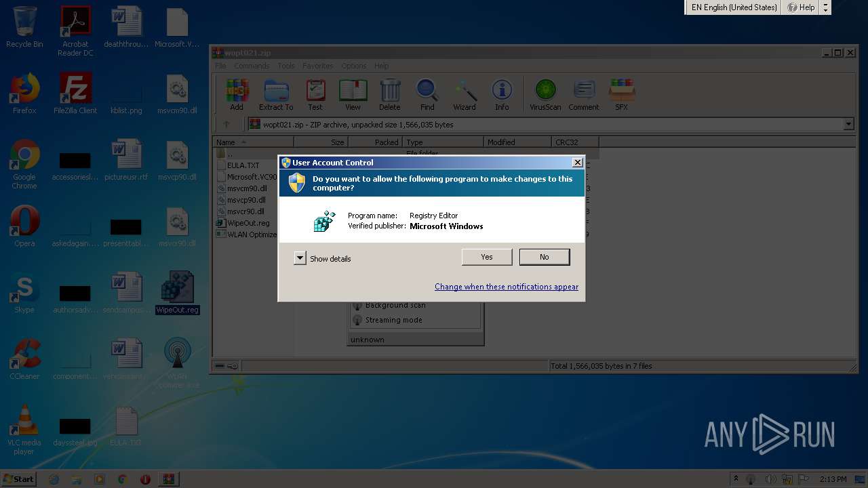Click Yes in User Account Control

click(487, 257)
